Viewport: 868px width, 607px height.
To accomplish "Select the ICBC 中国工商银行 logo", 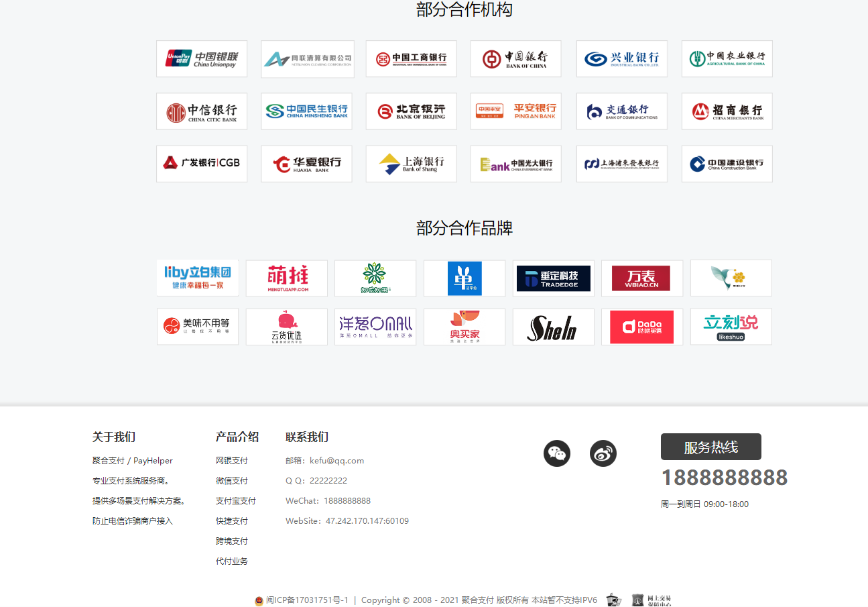I will pyautogui.click(x=412, y=59).
